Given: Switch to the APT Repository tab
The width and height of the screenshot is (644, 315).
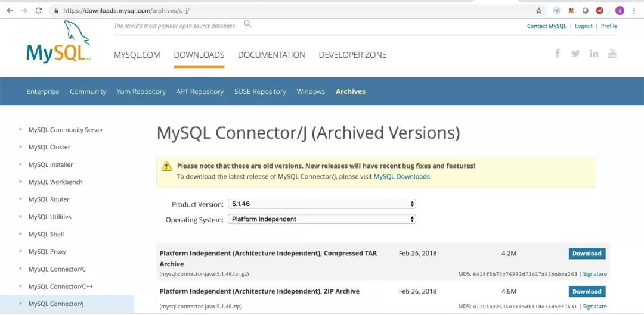Looking at the screenshot, I should point(200,92).
